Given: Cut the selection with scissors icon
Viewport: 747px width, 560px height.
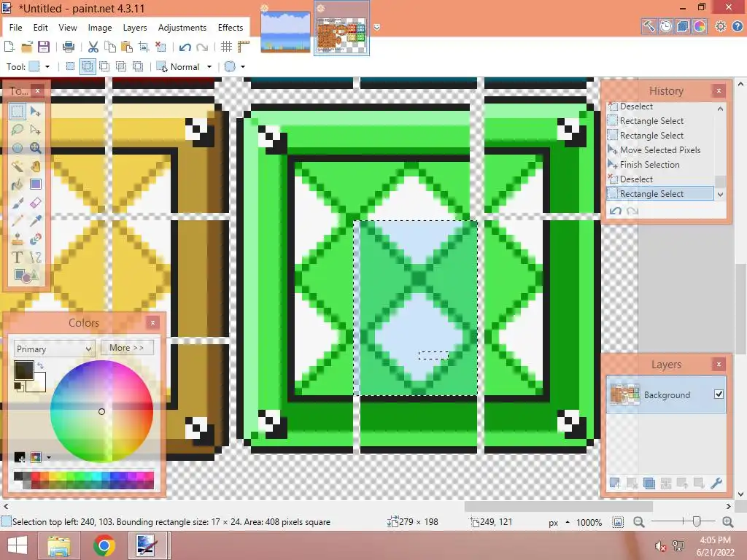Looking at the screenshot, I should [93, 47].
